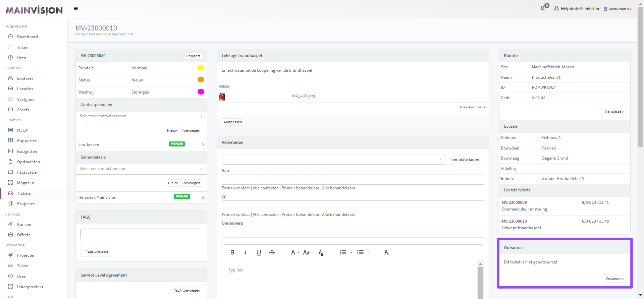The image size is (644, 299).
Task: Open the font size dropdown
Action: coord(308,252)
